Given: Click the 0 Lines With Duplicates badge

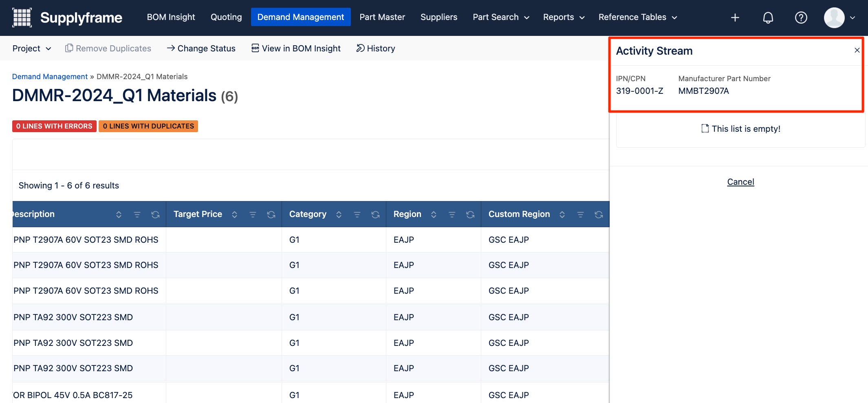Looking at the screenshot, I should point(148,126).
